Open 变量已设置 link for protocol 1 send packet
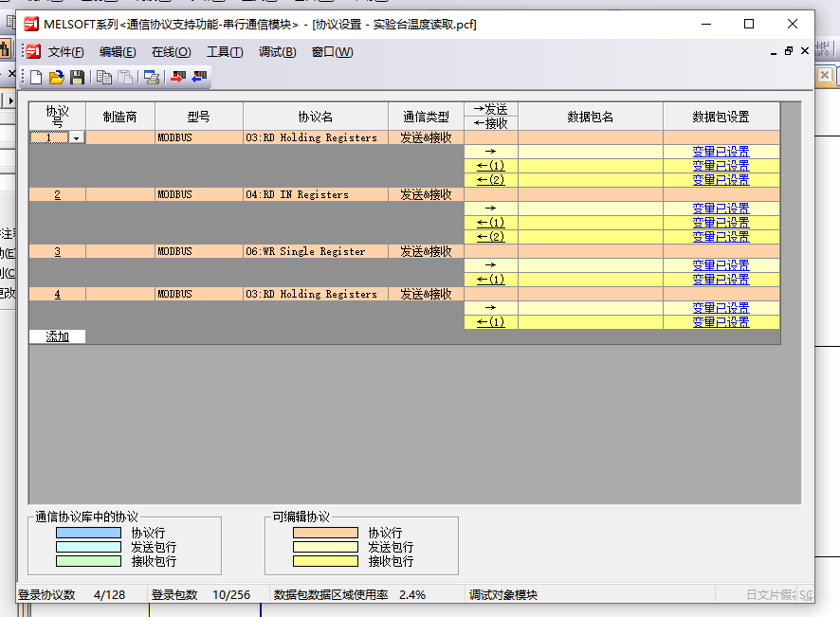 [721, 152]
